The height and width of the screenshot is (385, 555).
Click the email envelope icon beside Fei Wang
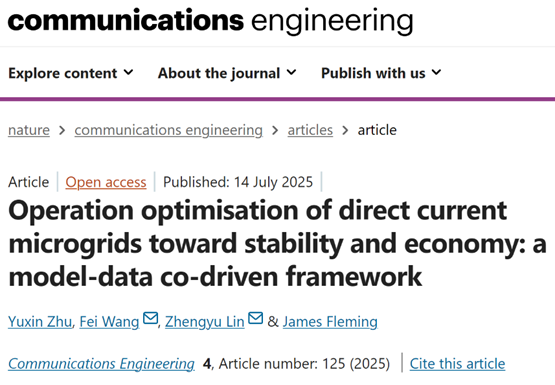pyautogui.click(x=150, y=318)
